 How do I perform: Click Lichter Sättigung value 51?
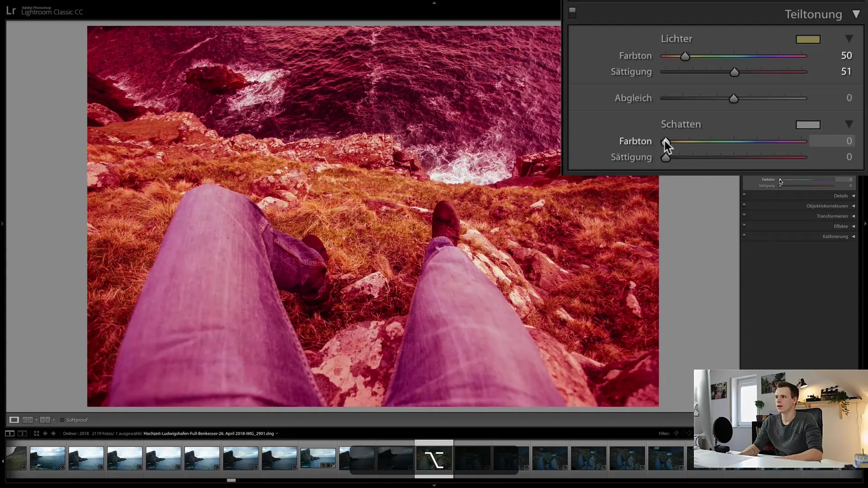[x=846, y=71]
